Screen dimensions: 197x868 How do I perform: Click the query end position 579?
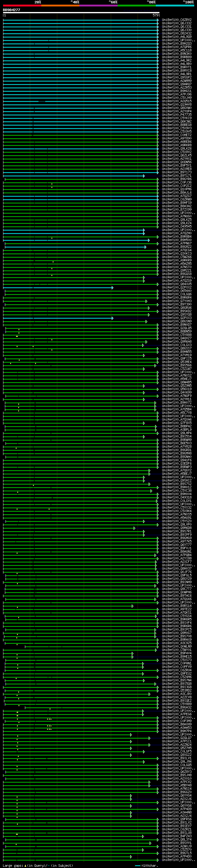(x=155, y=15)
